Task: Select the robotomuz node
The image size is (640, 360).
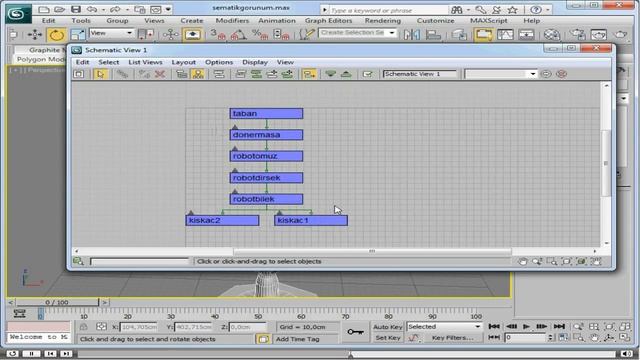Action: coord(266,156)
